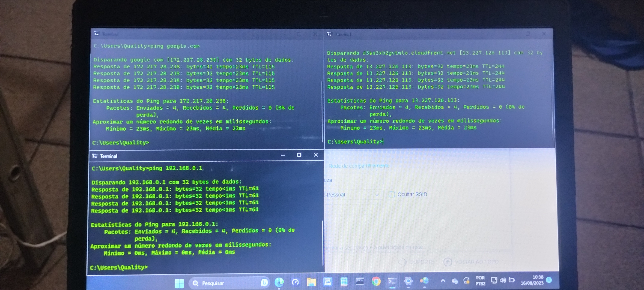Open the POR PTB2 language selector
Screen dimensions: 644x290
point(480,281)
